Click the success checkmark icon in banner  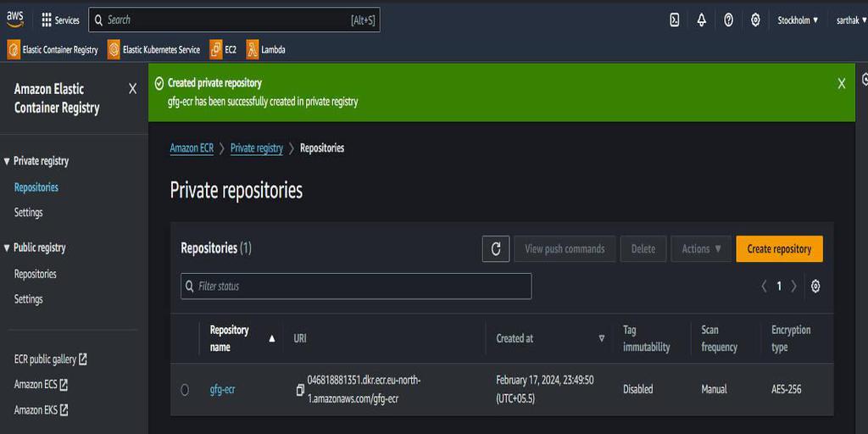pyautogui.click(x=159, y=84)
